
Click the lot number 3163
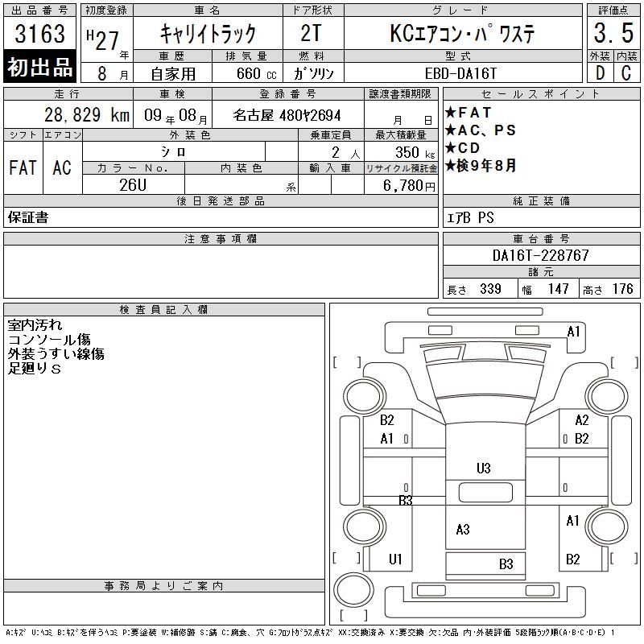tap(40, 35)
